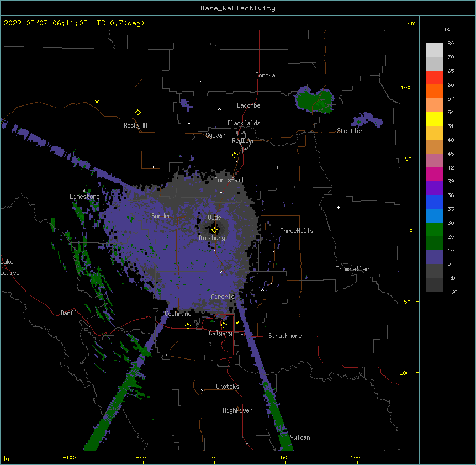Click the RockyMH town label
Image resolution: width=476 pixels, height=465 pixels.
pos(135,125)
